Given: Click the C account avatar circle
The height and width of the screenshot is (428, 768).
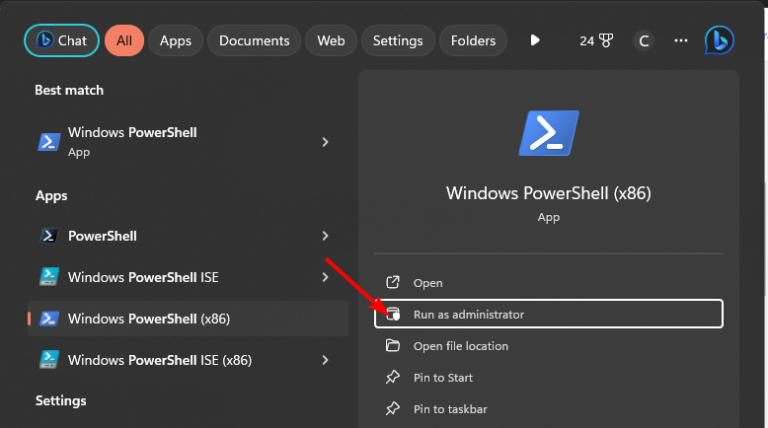Looking at the screenshot, I should (644, 41).
